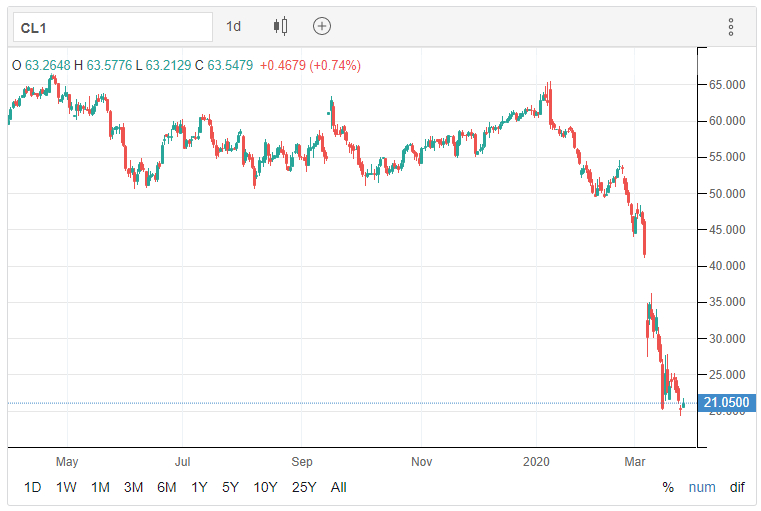761x511 pixels.
Task: Set chart range to 1Y
Action: pyautogui.click(x=199, y=487)
